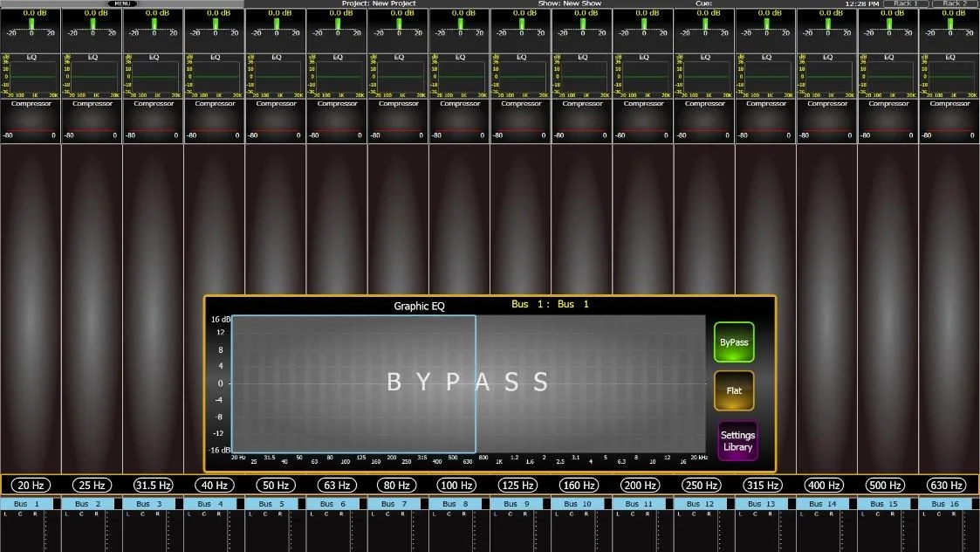Image resolution: width=980 pixels, height=552 pixels.
Task: Select the Bus 15 channel label
Action: pyautogui.click(x=884, y=504)
